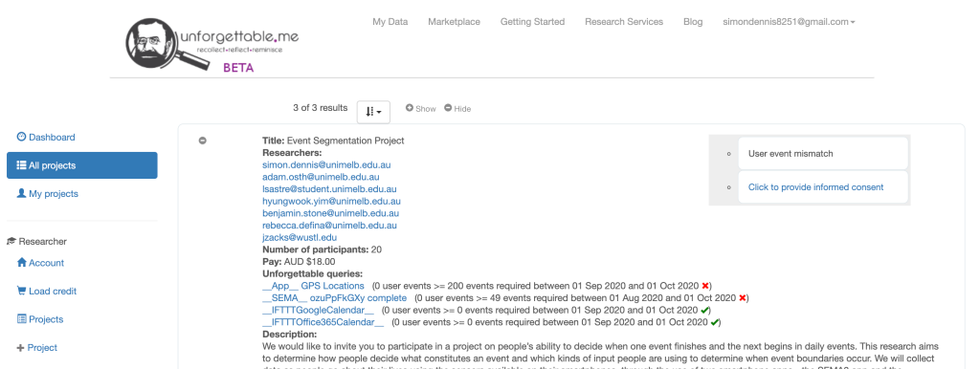Click the Researcher graduation cap icon
This screenshot has width=980, height=369.
(x=11, y=241)
